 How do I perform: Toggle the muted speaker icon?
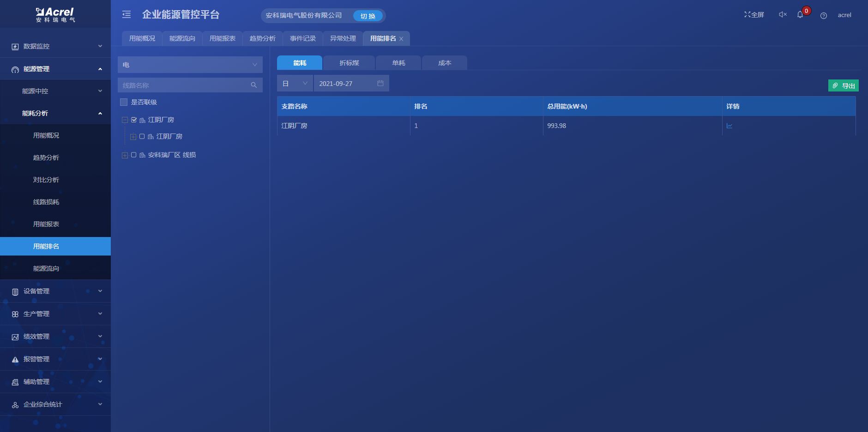[x=783, y=15]
